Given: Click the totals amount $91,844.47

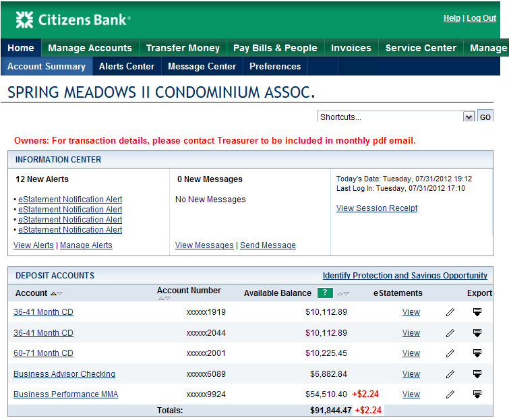Looking at the screenshot, I should (331, 411).
